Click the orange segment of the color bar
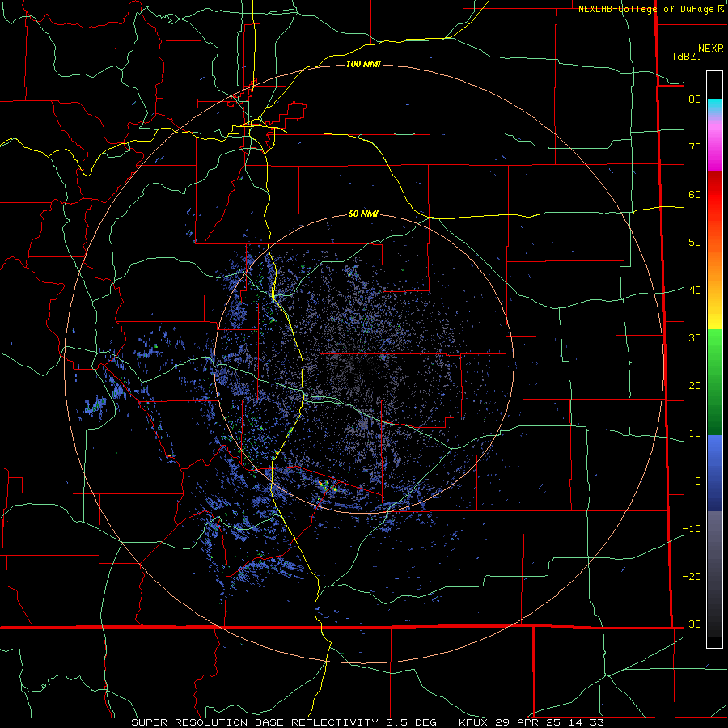Viewport: 728px width, 728px height. (714, 265)
